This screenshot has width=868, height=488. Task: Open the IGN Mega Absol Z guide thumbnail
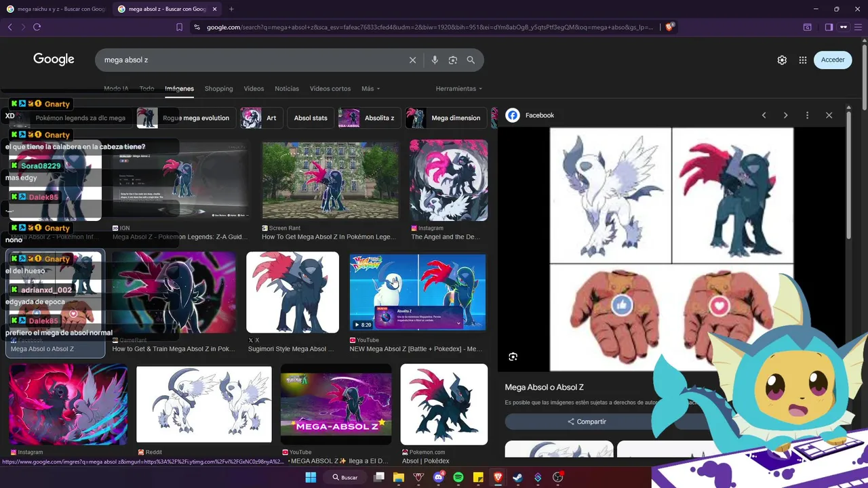pos(180,180)
